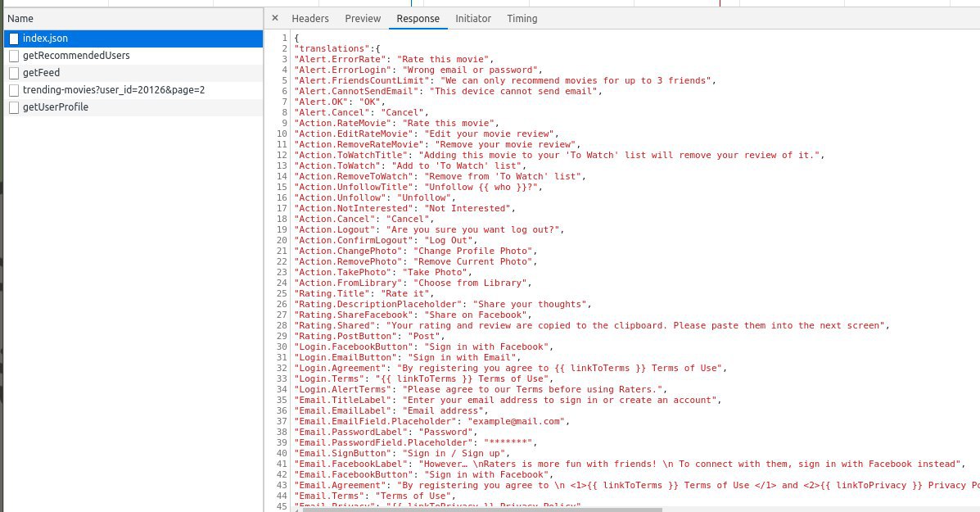Show the Timing tab
The image size is (980, 512).
point(522,18)
